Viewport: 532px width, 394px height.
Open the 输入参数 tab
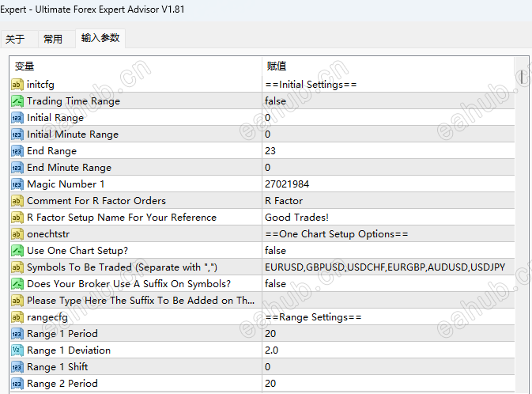coord(100,38)
